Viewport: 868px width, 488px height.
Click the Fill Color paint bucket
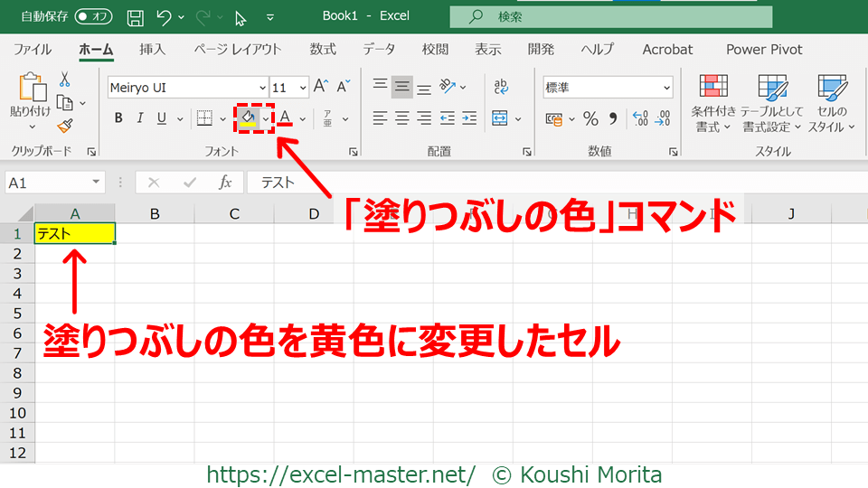pyautogui.click(x=247, y=117)
